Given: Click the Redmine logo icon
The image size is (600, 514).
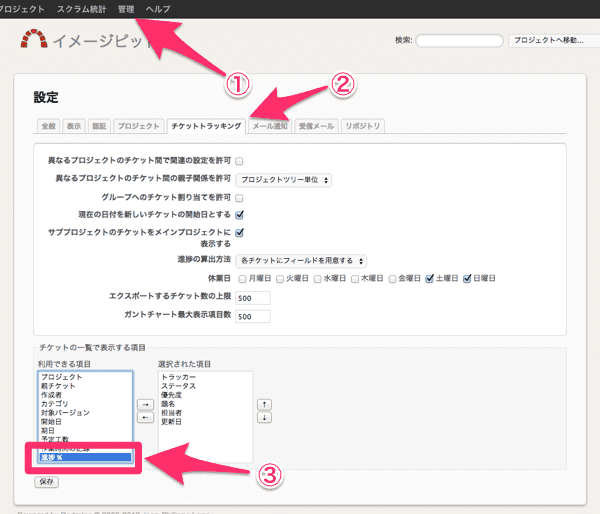Looking at the screenshot, I should 34,39.
